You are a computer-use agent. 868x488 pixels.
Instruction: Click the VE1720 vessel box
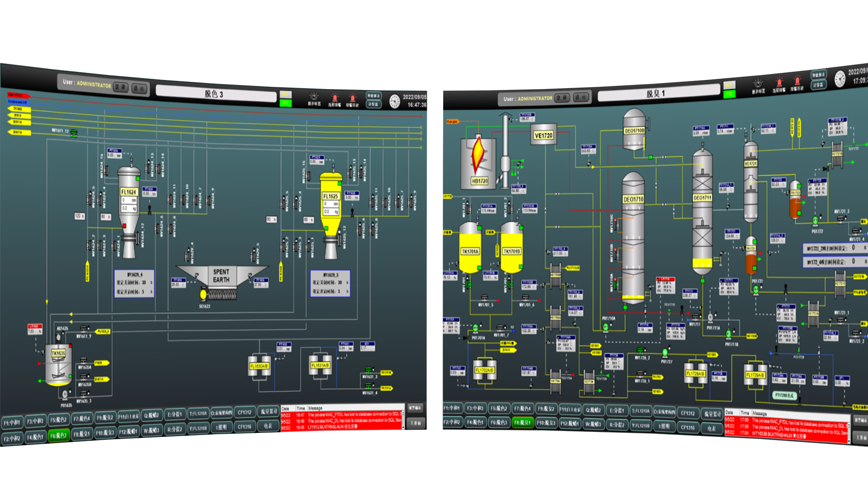(x=543, y=135)
